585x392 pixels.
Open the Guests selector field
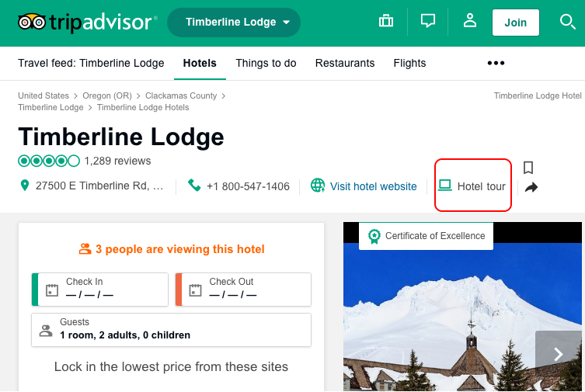(171, 330)
